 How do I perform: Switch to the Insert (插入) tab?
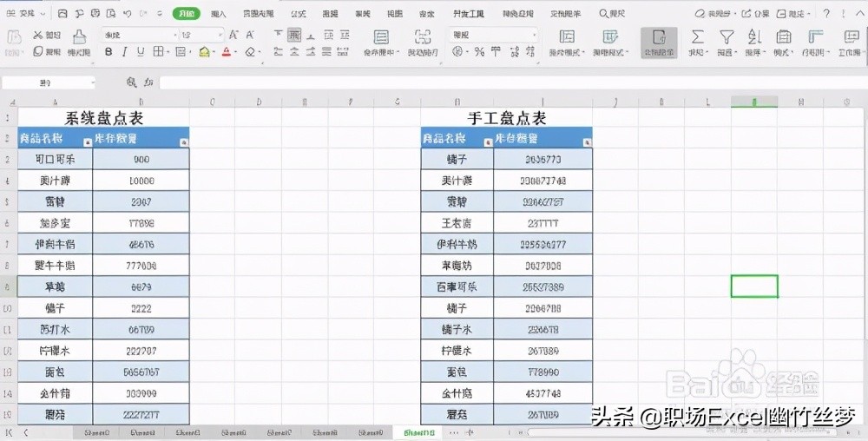(x=219, y=13)
